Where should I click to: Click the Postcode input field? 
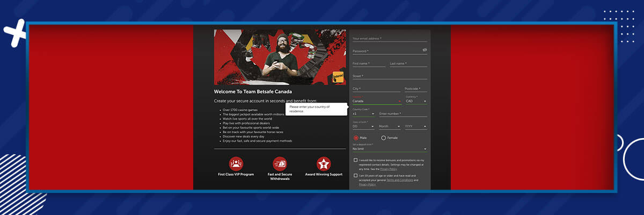point(416,89)
